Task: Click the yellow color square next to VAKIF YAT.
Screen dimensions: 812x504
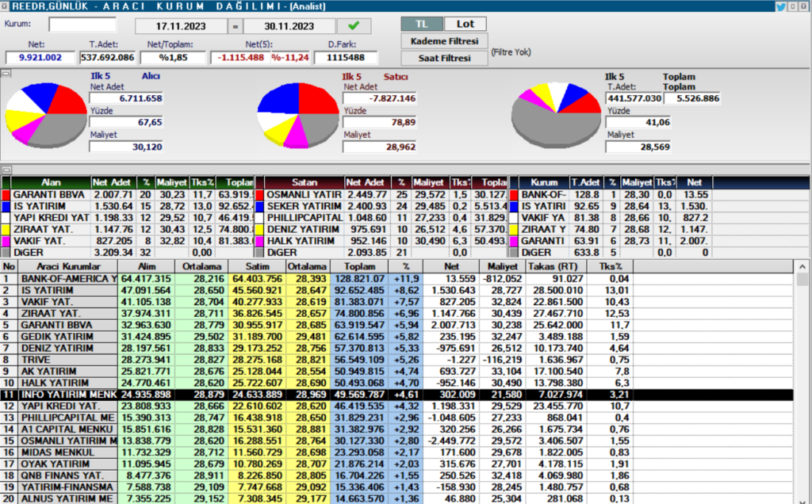Action: tap(7, 239)
